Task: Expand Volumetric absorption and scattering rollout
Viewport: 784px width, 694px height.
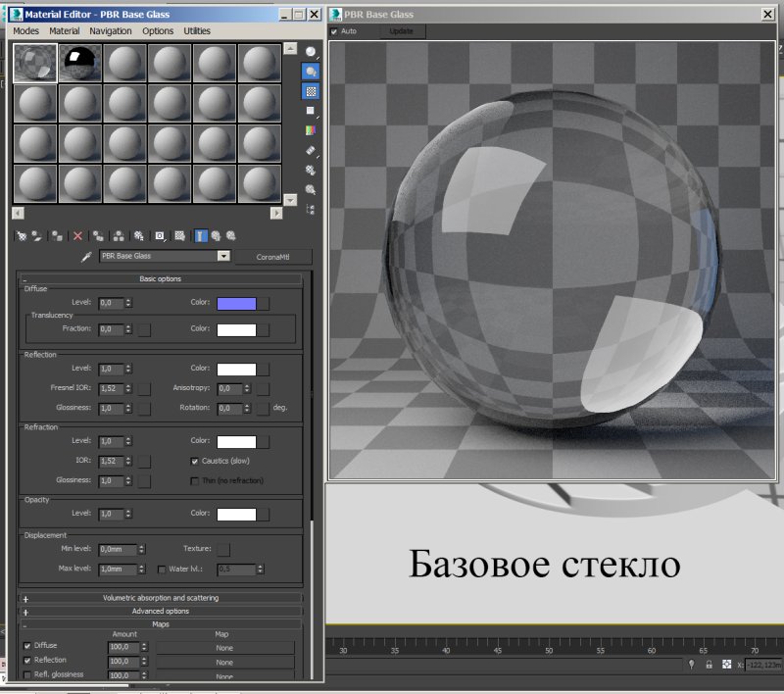Action: click(162, 598)
